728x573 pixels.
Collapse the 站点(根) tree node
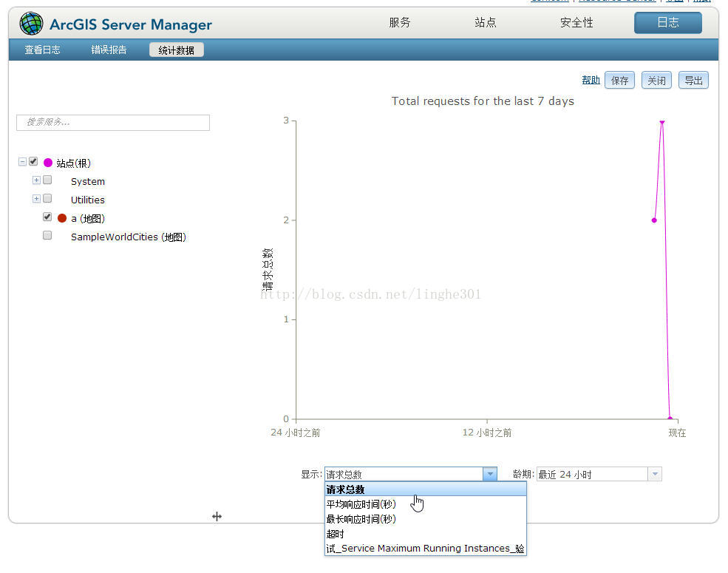(22, 162)
